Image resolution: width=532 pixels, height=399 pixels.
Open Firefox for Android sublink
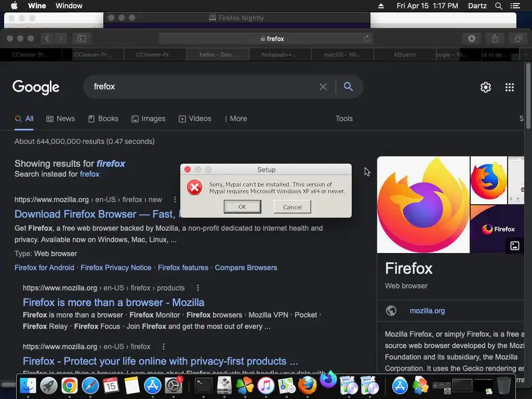[44, 268]
